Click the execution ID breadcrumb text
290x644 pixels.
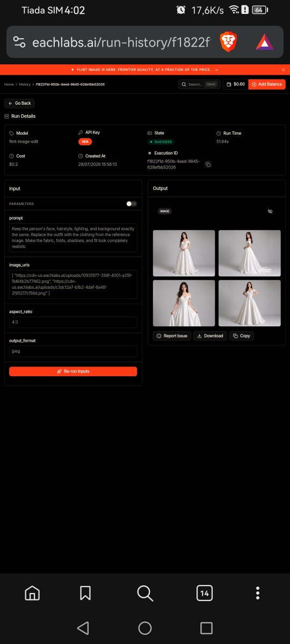[70, 84]
